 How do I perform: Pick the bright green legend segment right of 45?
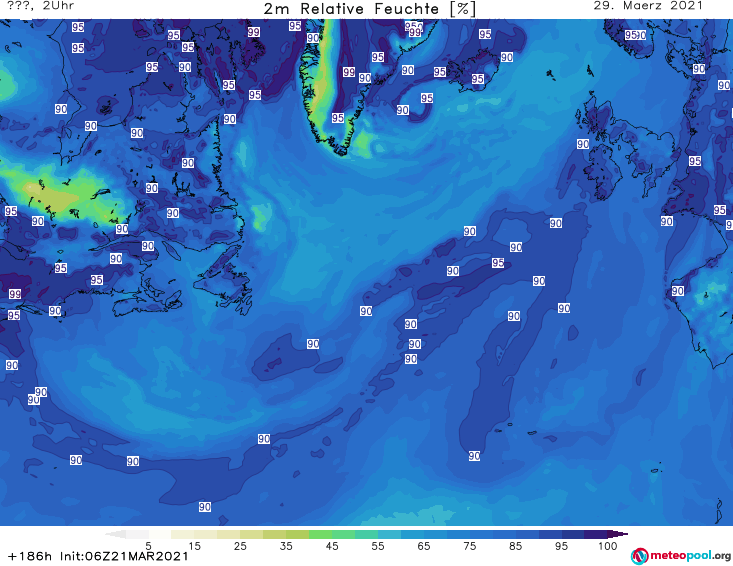[343, 534]
